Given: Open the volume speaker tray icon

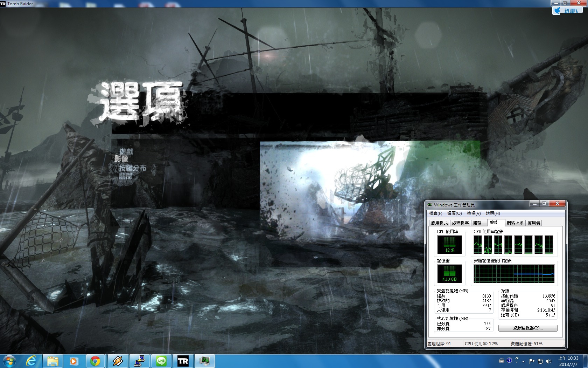Looking at the screenshot, I should pos(549,361).
